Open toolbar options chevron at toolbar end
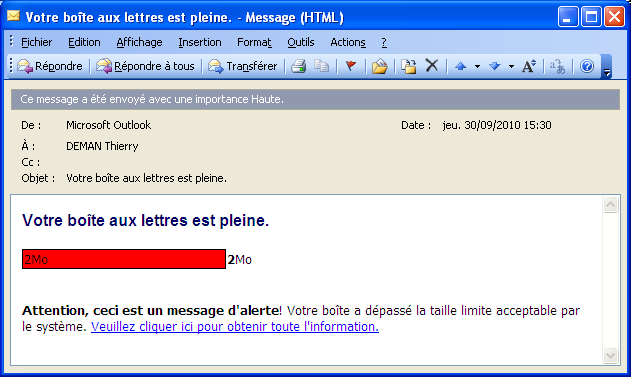The image size is (631, 377). coord(607,67)
